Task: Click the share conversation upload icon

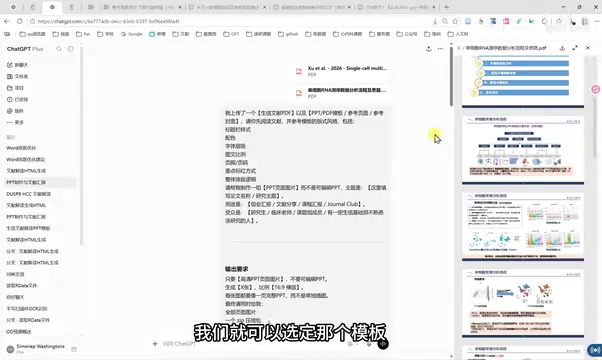Action: pyautogui.click(x=428, y=49)
